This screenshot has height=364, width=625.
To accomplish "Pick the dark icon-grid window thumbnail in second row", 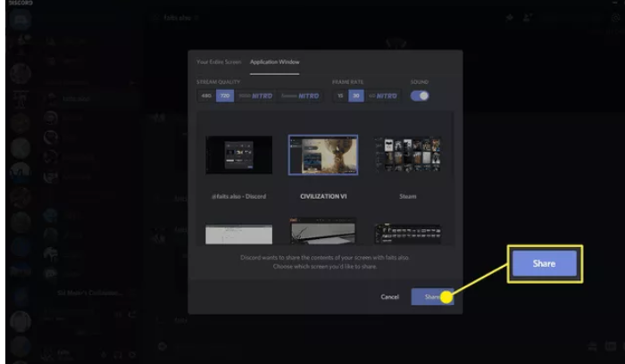I will tap(407, 234).
